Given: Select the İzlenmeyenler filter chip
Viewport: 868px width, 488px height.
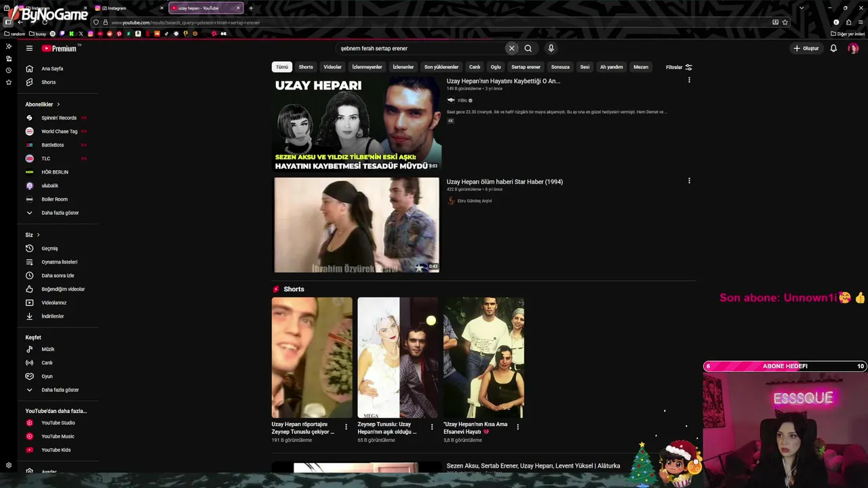Looking at the screenshot, I should click(367, 67).
